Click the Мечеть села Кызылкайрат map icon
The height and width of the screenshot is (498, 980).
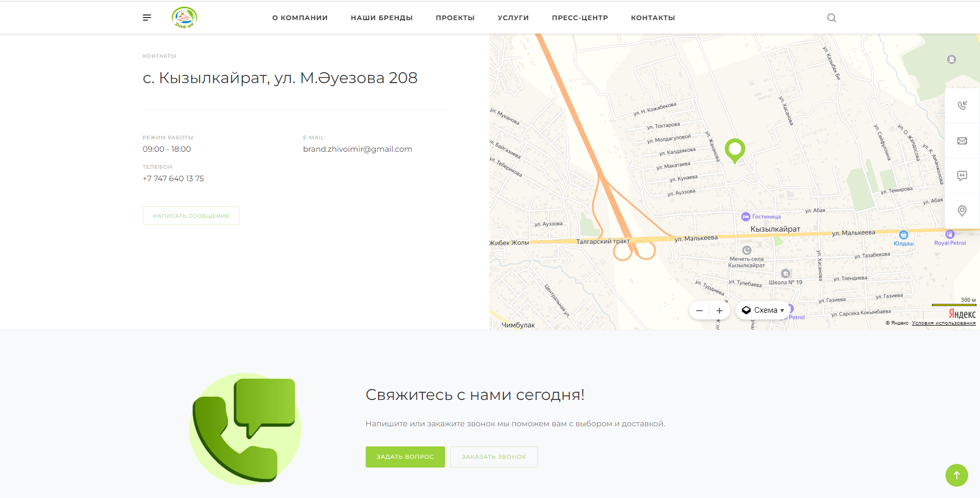coord(746,250)
